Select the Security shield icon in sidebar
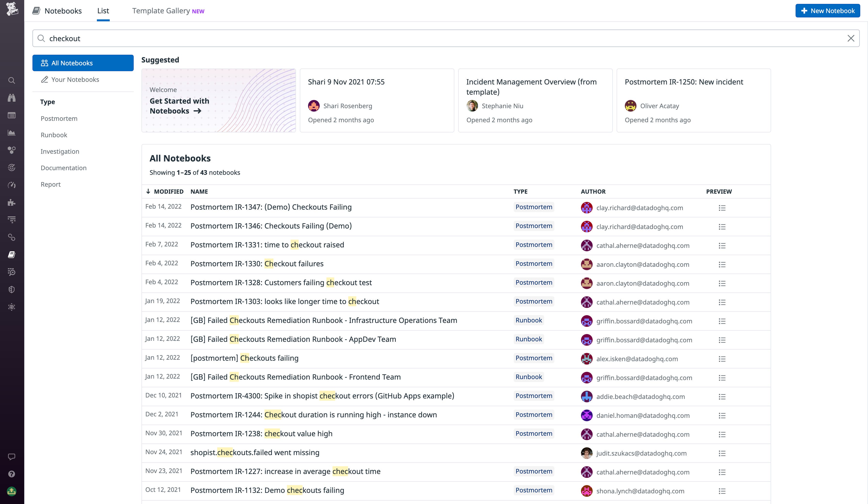The image size is (868, 504). coord(12,289)
